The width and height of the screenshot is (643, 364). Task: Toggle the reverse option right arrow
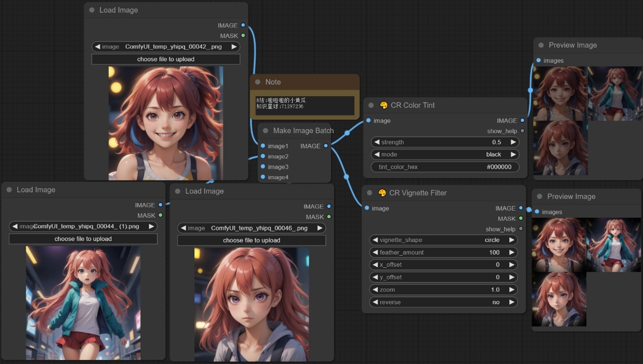(512, 302)
